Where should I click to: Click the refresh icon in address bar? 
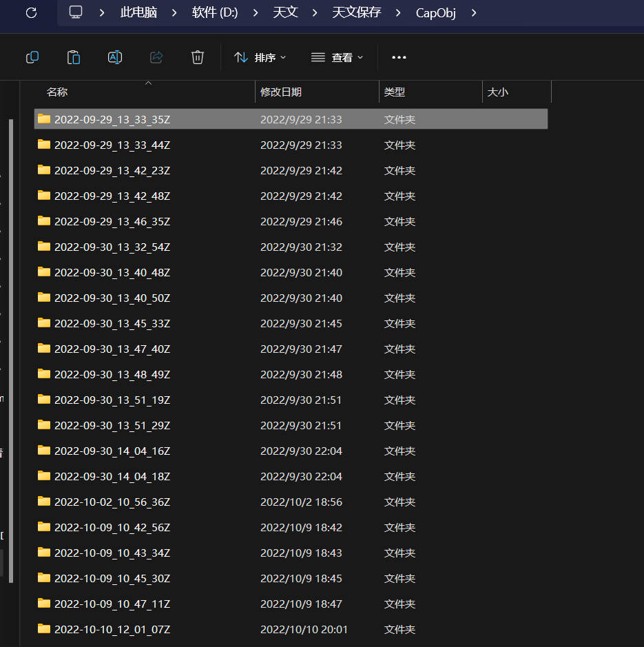pos(31,12)
